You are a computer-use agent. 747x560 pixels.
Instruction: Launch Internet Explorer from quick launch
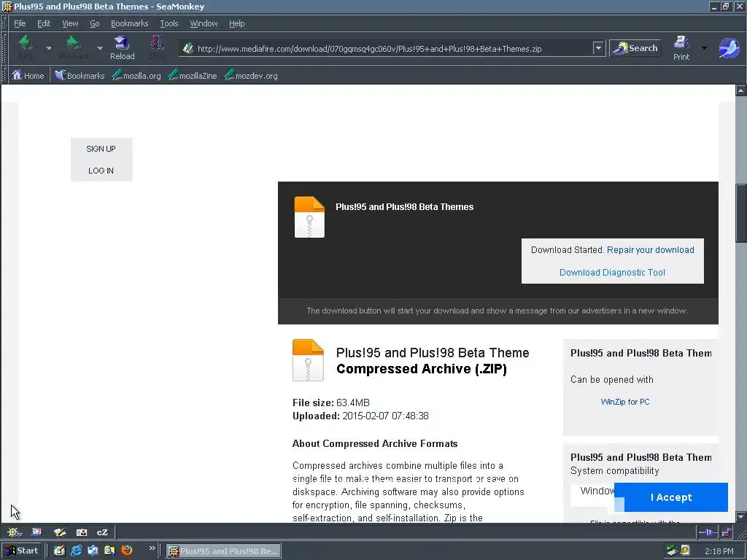76,551
